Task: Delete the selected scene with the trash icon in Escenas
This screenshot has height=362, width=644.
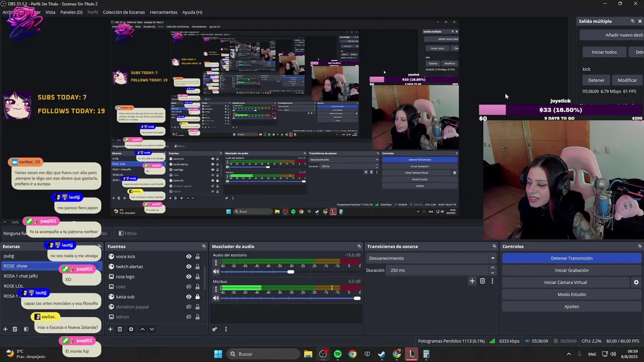Action: coord(15,329)
